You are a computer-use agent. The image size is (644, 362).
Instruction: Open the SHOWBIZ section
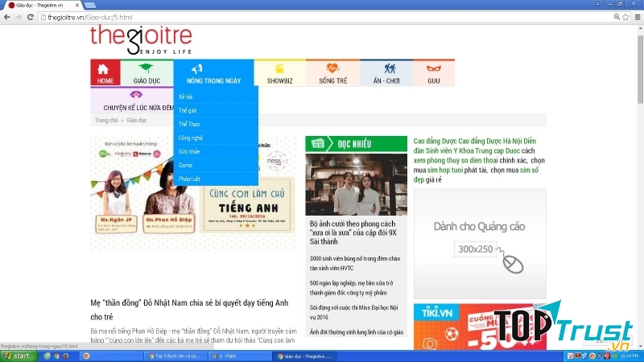click(x=279, y=73)
